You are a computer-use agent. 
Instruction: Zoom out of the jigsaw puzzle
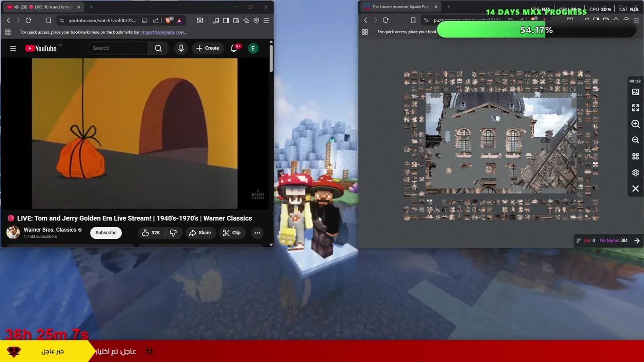635,140
